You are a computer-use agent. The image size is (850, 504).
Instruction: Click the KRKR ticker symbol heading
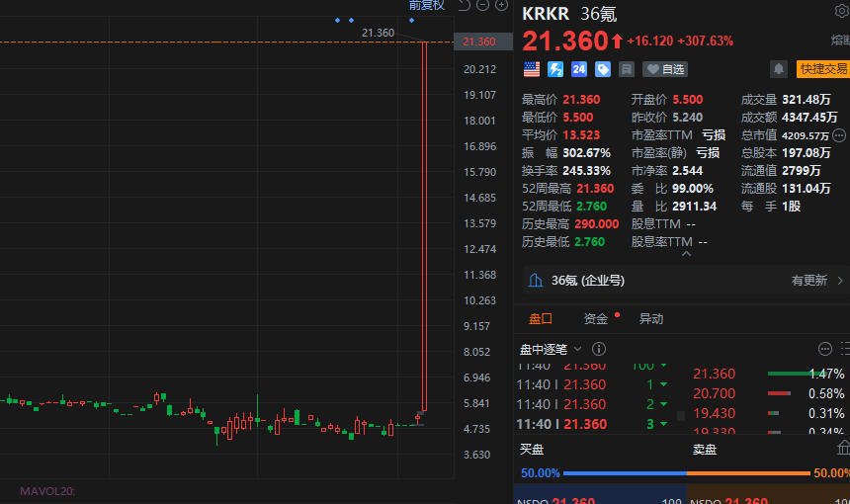click(546, 14)
